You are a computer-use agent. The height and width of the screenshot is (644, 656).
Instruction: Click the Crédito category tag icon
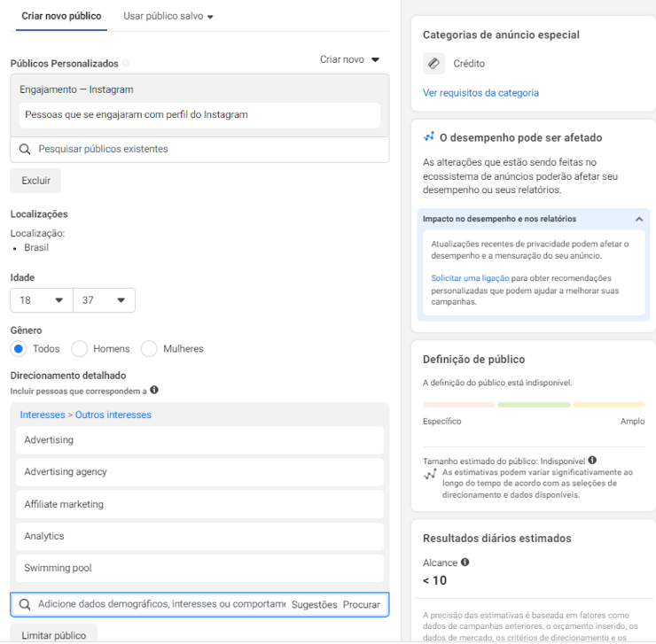click(433, 64)
